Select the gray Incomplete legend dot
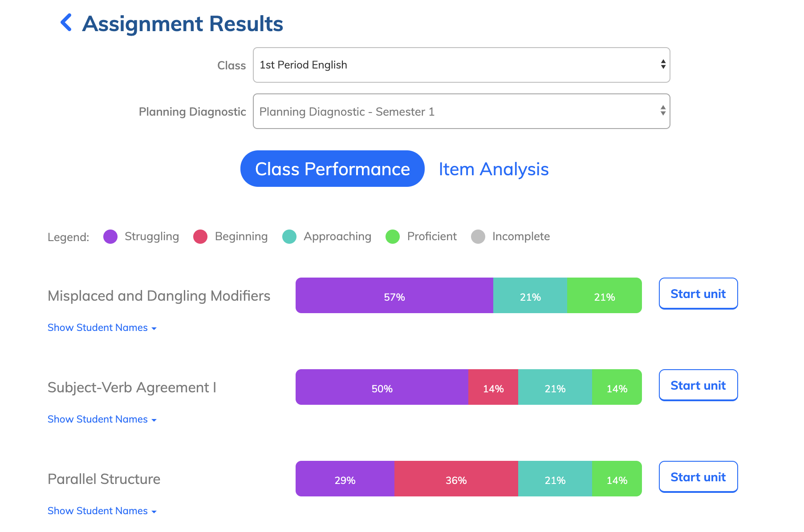This screenshot has height=532, width=804. [478, 237]
